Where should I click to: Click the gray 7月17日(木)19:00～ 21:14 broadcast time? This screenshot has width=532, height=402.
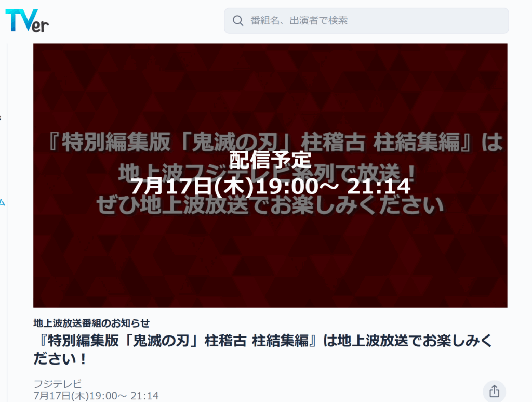pyautogui.click(x=96, y=396)
